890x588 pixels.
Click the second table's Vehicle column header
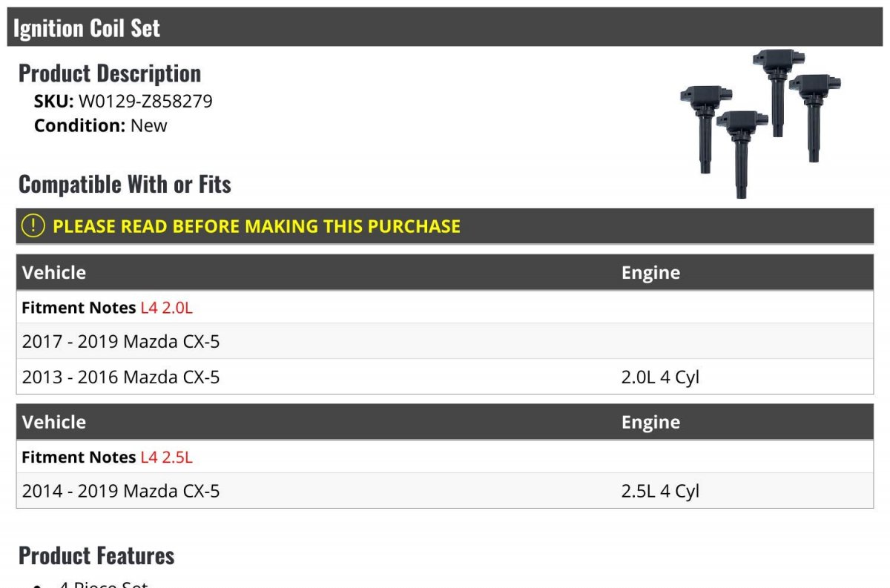coord(54,422)
